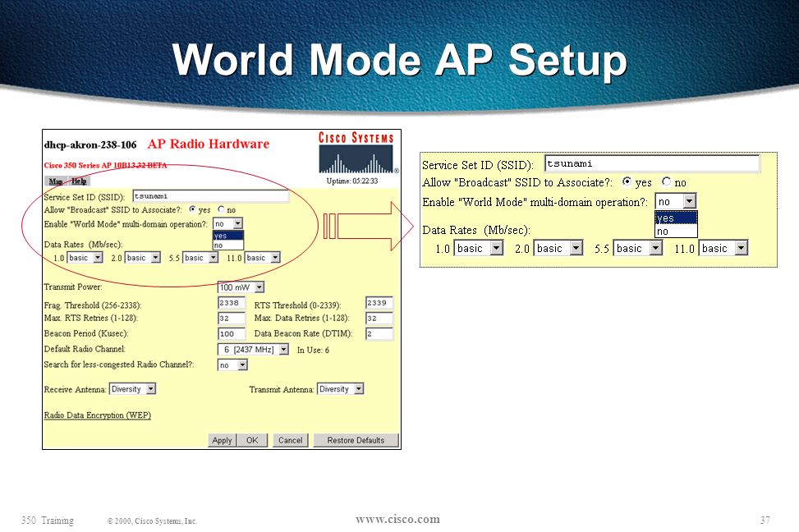Open the 2.0 data rate dropdown, AP page
This screenshot has height=532, width=799.
click(143, 258)
